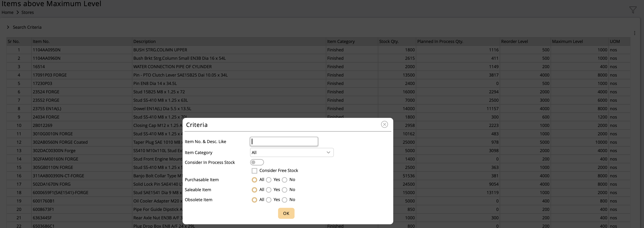Go to Home breadcrumb link

click(7, 12)
